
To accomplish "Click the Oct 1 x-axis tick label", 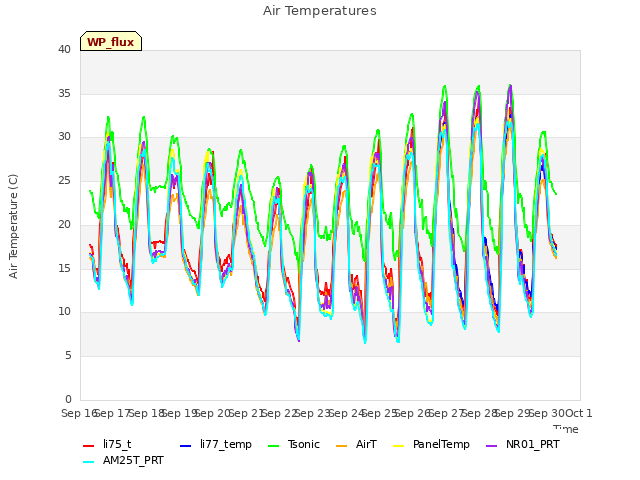I will pyautogui.click(x=578, y=413).
